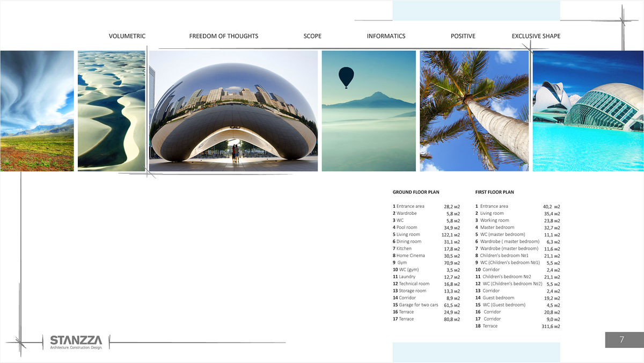This screenshot has width=644, height=363.
Task: Click the 80,8 м2 terrace area value
Action: 452,320
